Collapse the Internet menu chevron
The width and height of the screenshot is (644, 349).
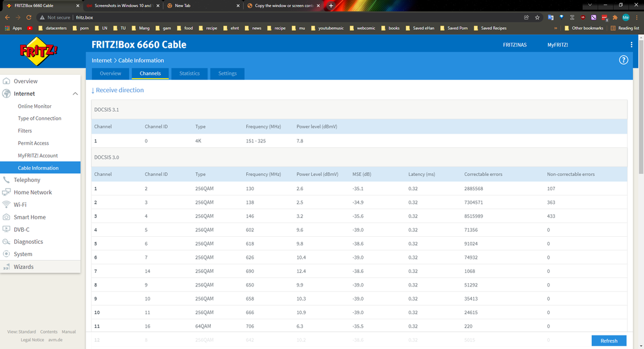tap(75, 94)
